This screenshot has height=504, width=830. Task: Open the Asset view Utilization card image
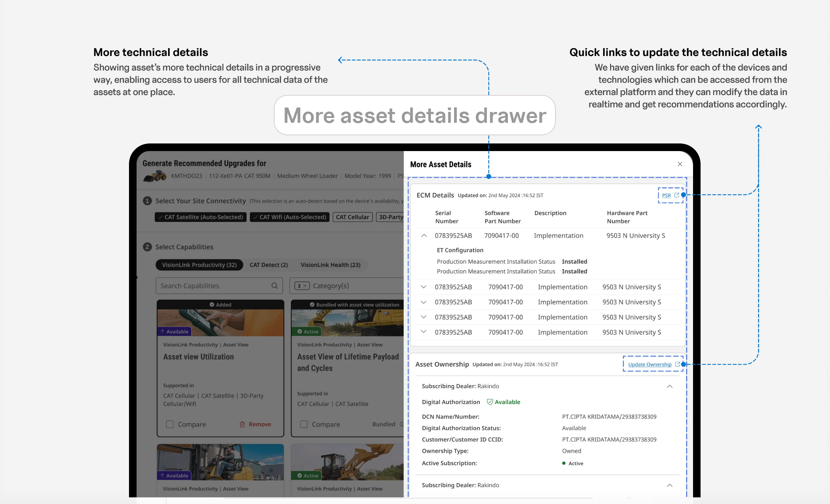click(x=220, y=323)
